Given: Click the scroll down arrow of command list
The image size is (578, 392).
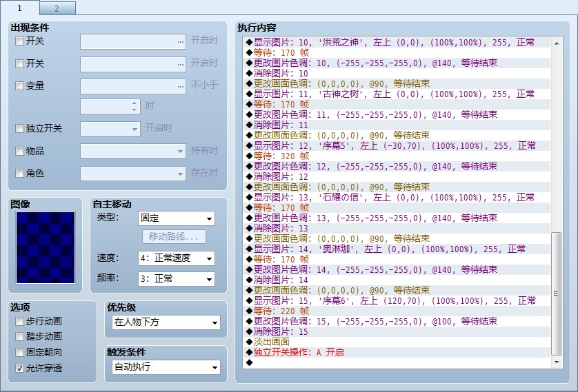Looking at the screenshot, I should [x=557, y=362].
